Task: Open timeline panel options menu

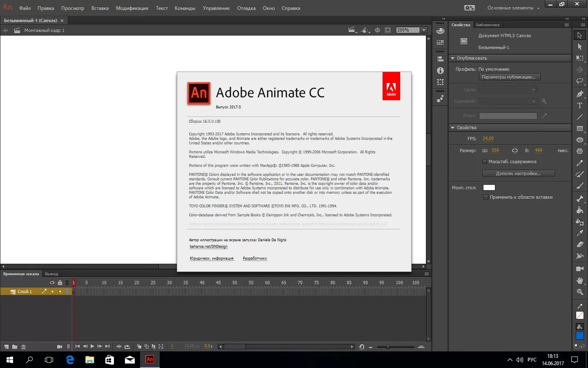Action: click(x=427, y=274)
